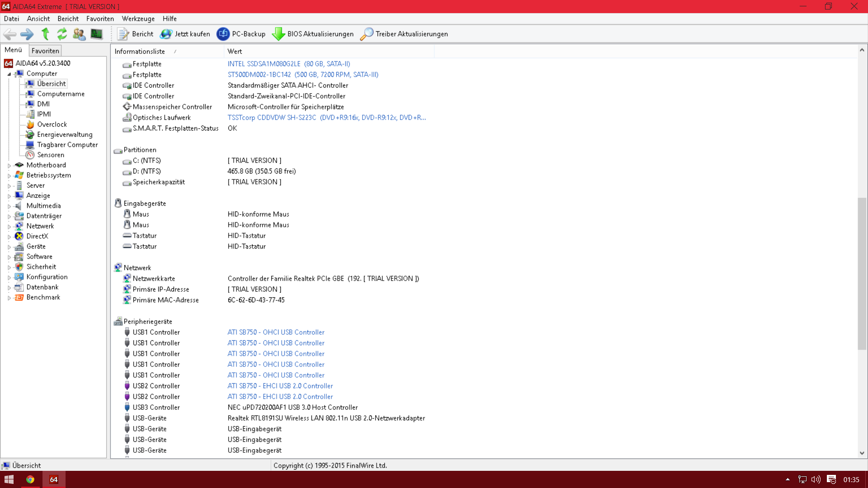868x488 pixels.
Task: Select Overclock in sidebar tree
Action: point(52,124)
